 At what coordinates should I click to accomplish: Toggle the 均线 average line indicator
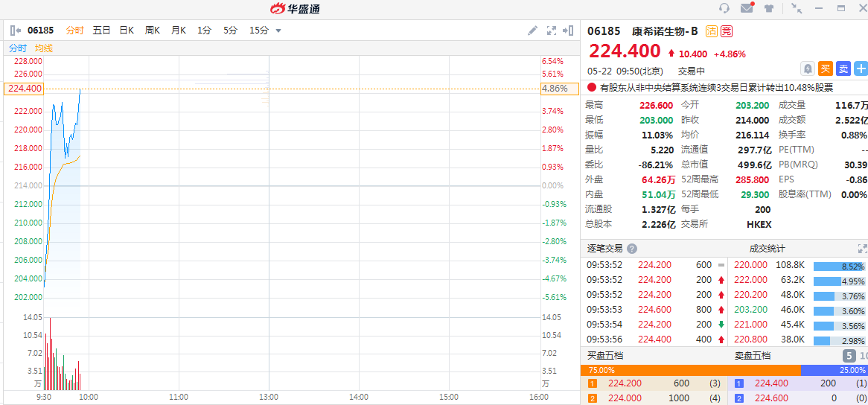pyautogui.click(x=44, y=48)
